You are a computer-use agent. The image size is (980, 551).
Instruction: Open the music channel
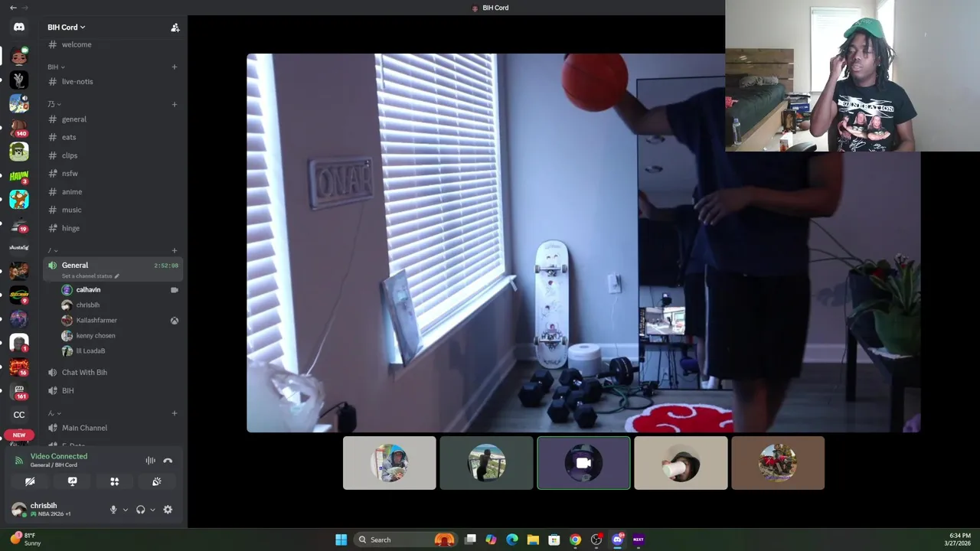click(x=113, y=210)
